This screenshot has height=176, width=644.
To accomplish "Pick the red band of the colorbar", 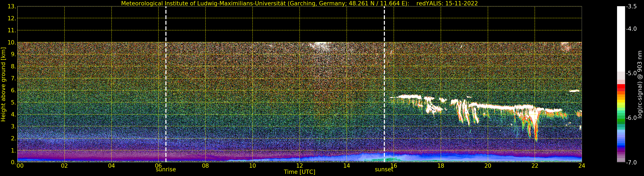I will pyautogui.click(x=621, y=87).
